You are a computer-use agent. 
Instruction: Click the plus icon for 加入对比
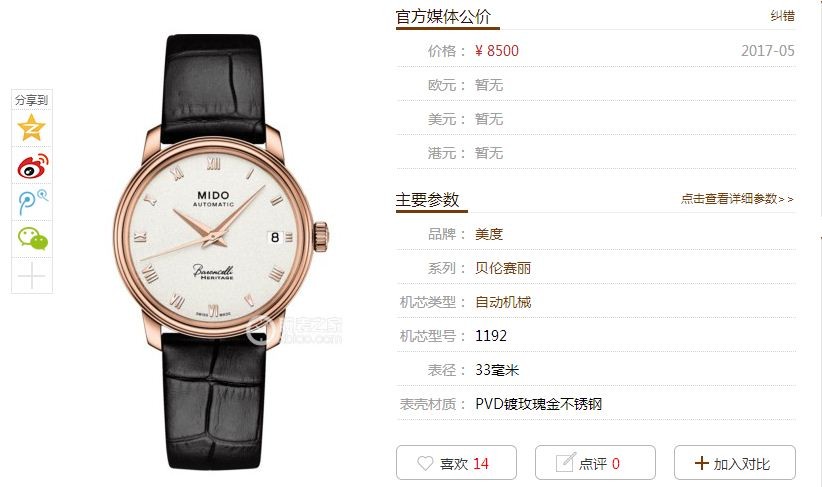point(701,463)
